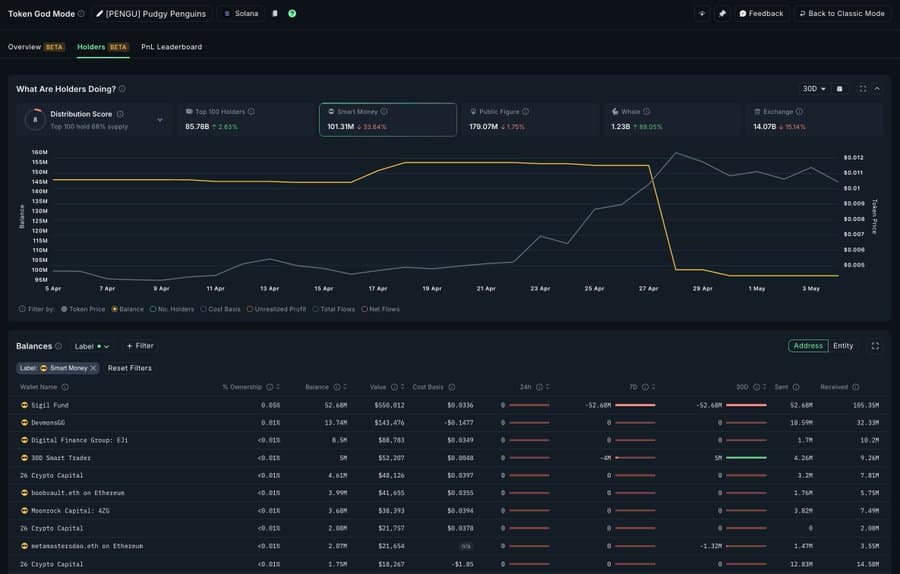Open the Feedback button

tap(761, 13)
